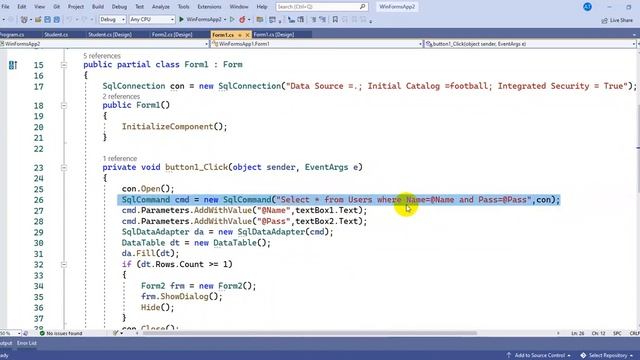Click Start Without Debugging outline play icon
This screenshot has width=640, height=360.
click(x=232, y=19)
